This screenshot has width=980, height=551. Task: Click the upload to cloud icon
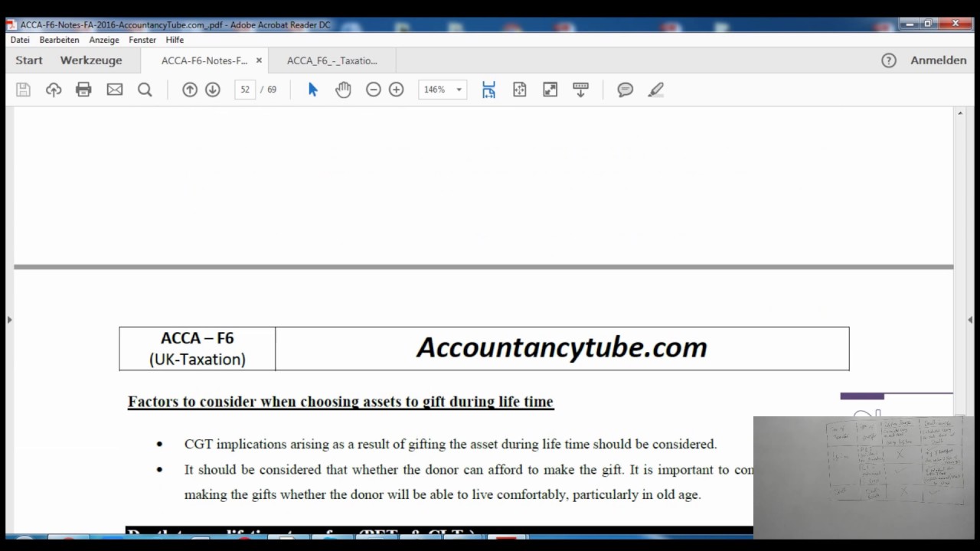(x=54, y=90)
